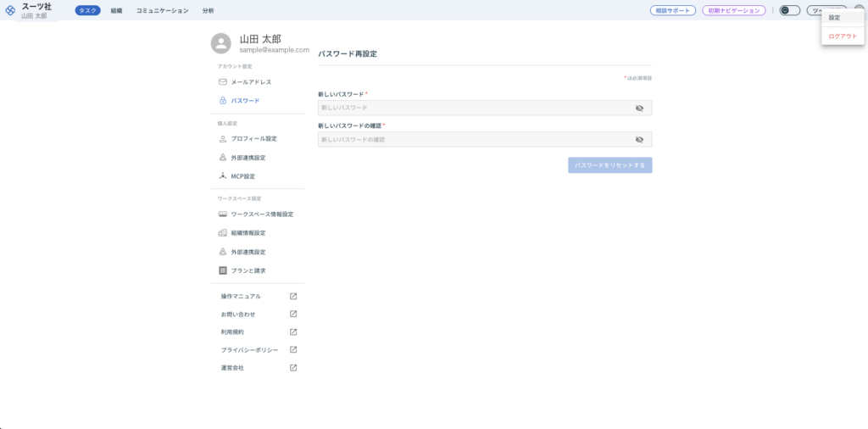Click external-link icon beside 運営会社
The width and height of the screenshot is (868, 429).
293,368
